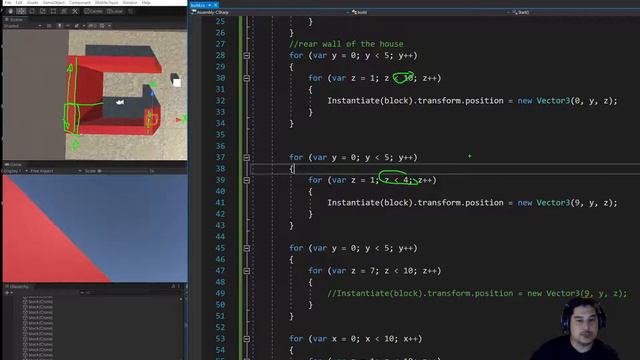Image resolution: width=640 pixels, height=360 pixels.
Task: Toggle the Center pivot mode button
Action: (94, 11)
